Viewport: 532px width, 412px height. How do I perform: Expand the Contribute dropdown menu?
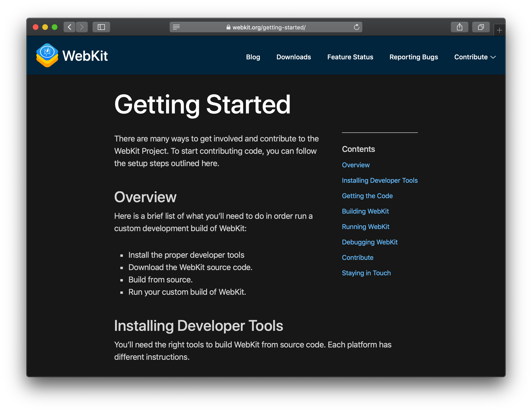click(x=474, y=56)
